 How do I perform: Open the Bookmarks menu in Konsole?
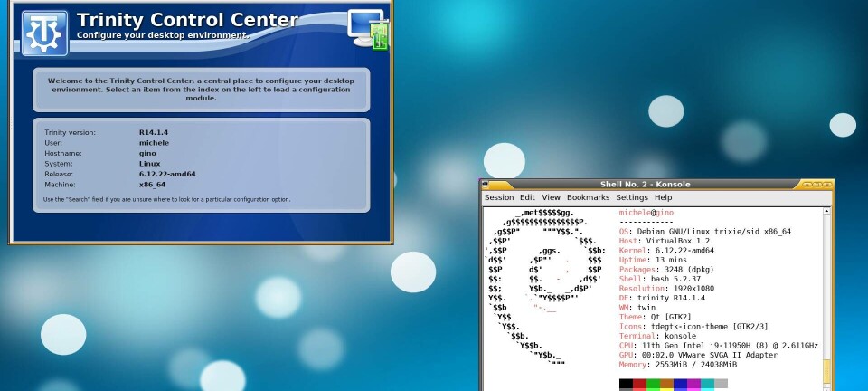click(x=588, y=197)
